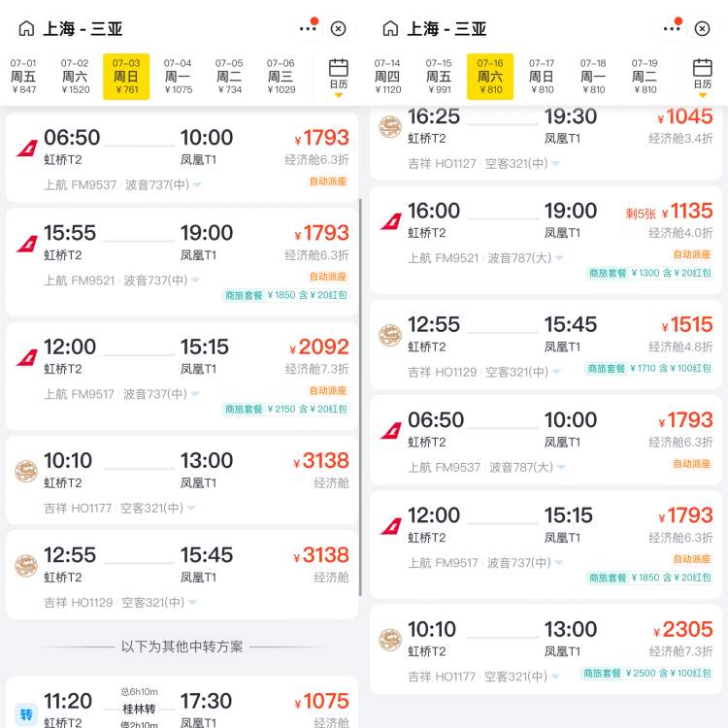Tap the blue transfer badge on 11:20 flight

point(26,714)
